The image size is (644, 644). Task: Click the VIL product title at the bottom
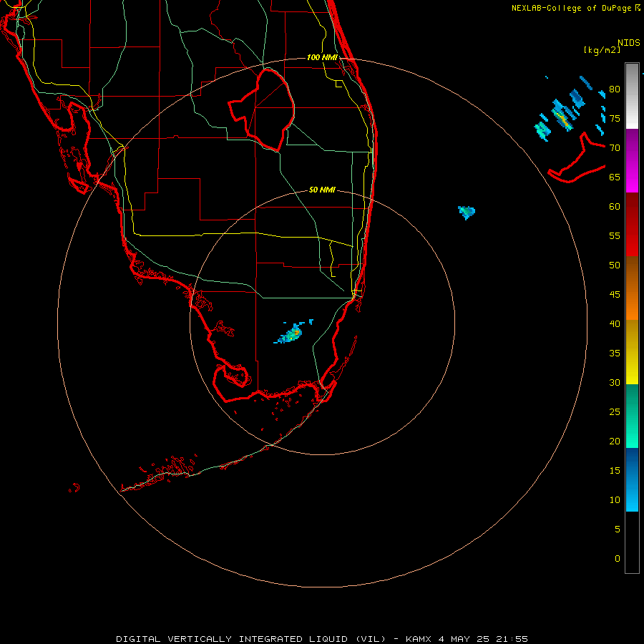click(321, 639)
